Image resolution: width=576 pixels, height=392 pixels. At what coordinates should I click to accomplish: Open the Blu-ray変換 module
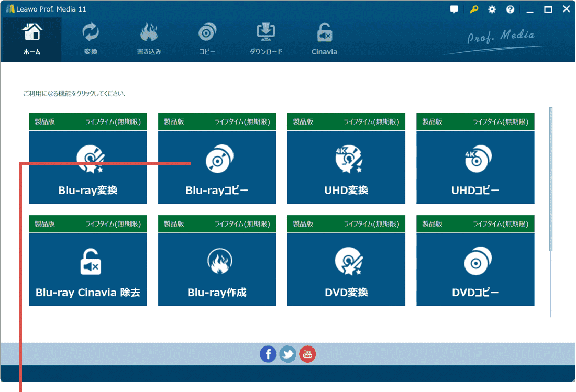click(x=87, y=166)
